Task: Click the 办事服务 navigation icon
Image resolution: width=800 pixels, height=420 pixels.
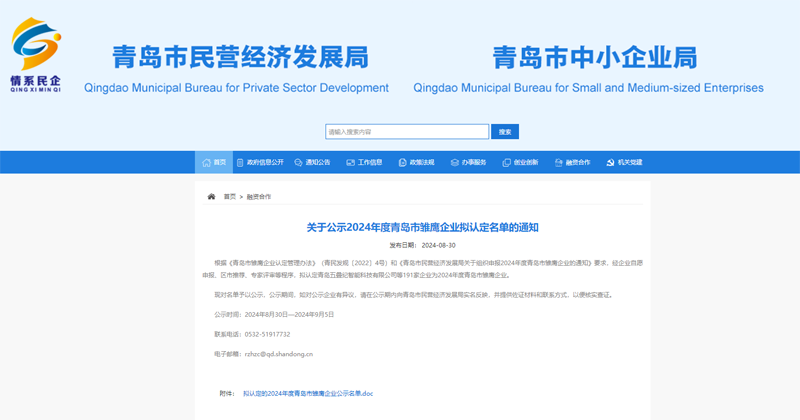Action: click(x=454, y=162)
